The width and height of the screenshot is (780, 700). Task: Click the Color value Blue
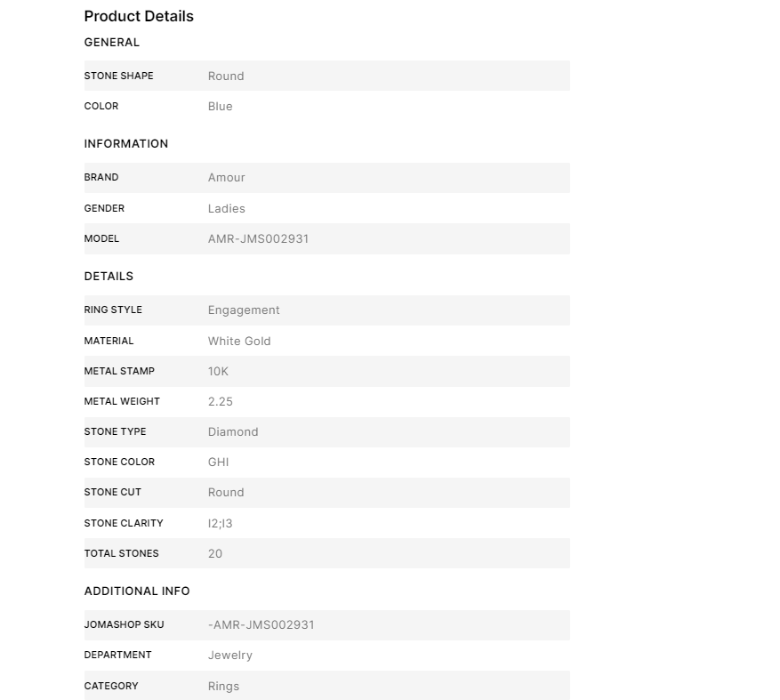click(221, 107)
